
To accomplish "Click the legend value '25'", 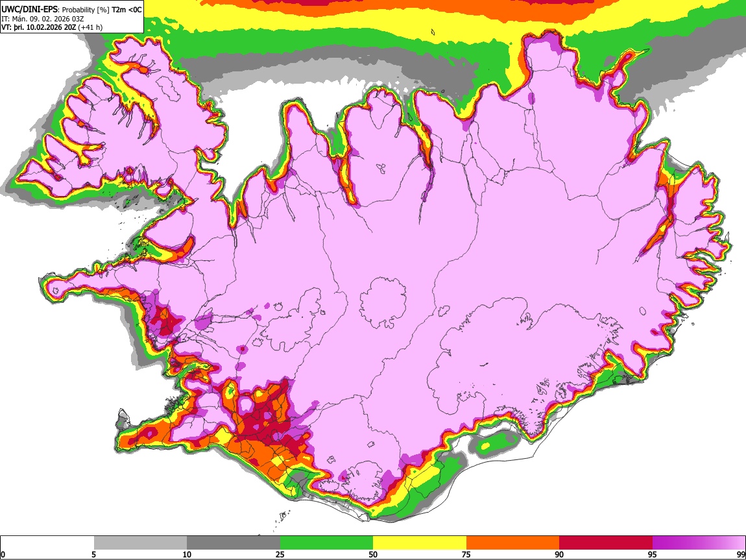I will coord(280,554).
